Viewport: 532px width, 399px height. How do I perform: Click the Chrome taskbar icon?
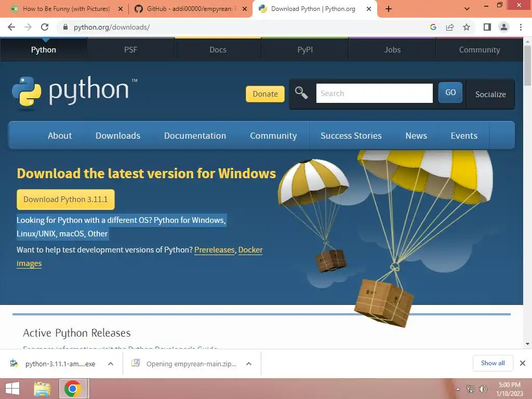pos(73,389)
